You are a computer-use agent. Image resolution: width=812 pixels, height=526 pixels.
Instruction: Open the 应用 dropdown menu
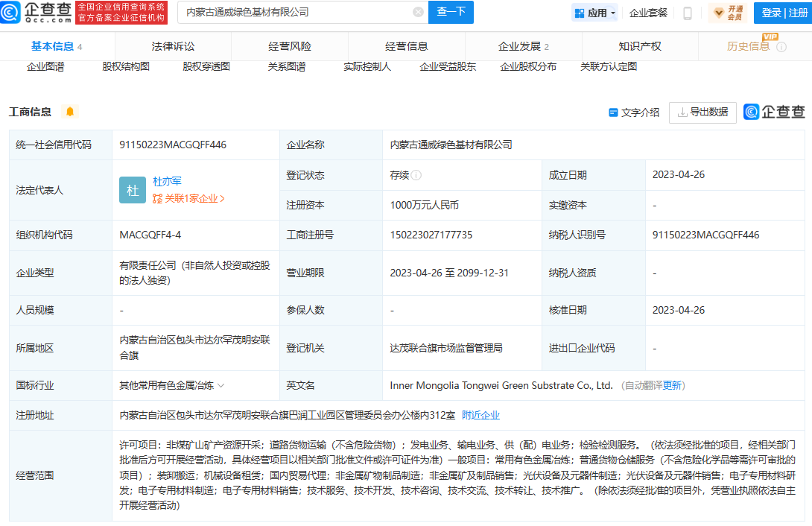click(x=594, y=13)
